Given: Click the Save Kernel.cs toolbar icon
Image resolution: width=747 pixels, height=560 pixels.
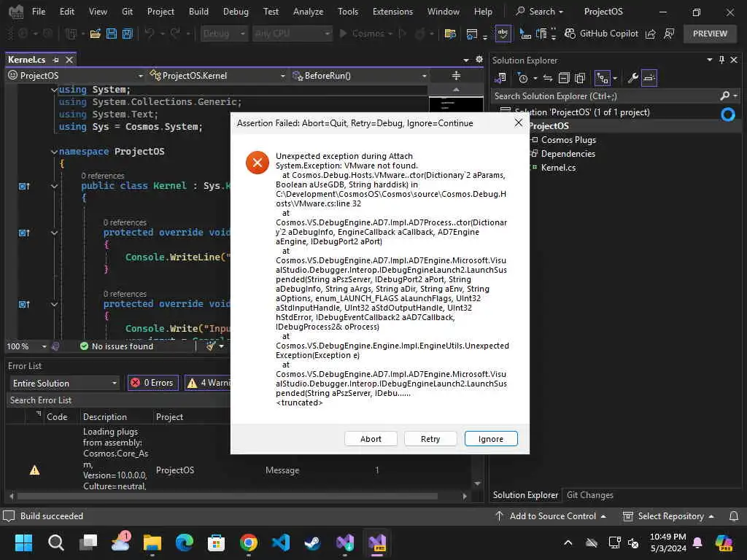Looking at the screenshot, I should pos(112,34).
